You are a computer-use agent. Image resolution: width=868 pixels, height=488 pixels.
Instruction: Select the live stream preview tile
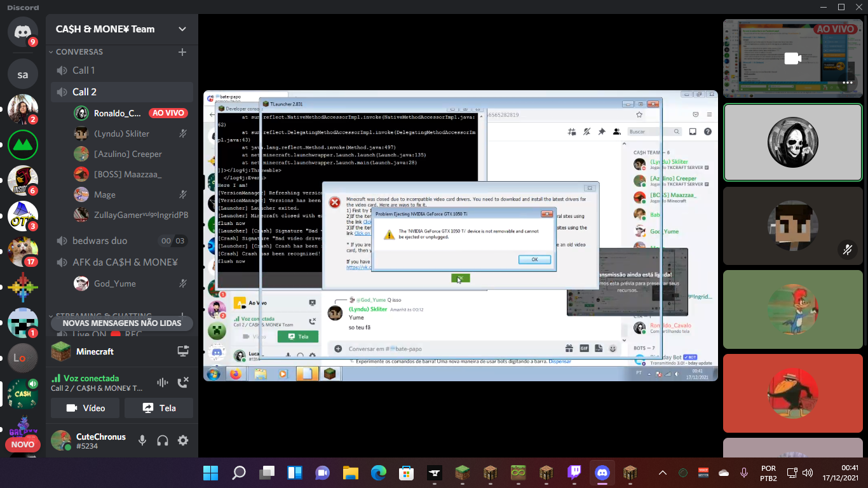pyautogui.click(x=792, y=59)
